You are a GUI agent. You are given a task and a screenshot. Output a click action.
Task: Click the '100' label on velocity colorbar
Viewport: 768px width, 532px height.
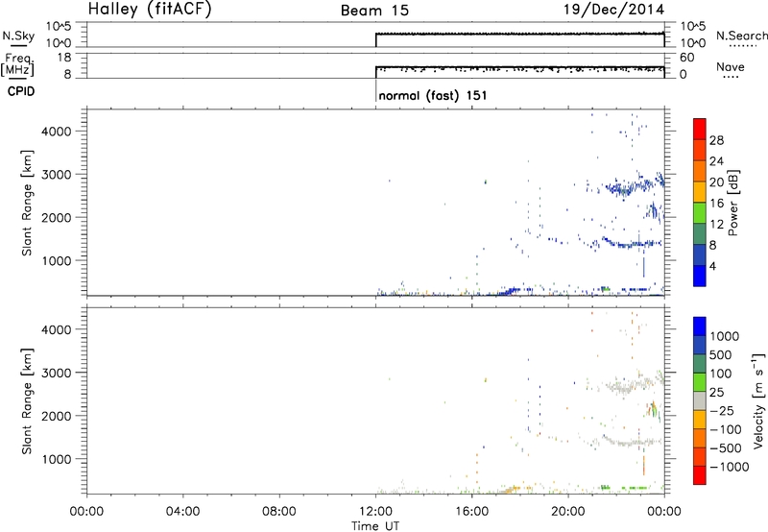tap(721, 374)
